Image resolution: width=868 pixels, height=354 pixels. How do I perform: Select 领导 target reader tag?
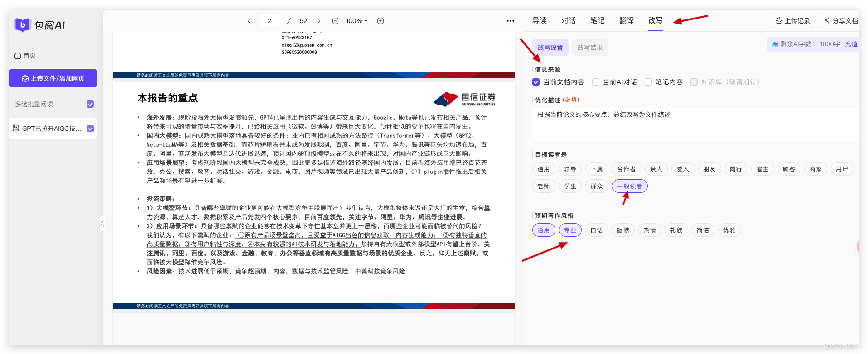point(570,169)
